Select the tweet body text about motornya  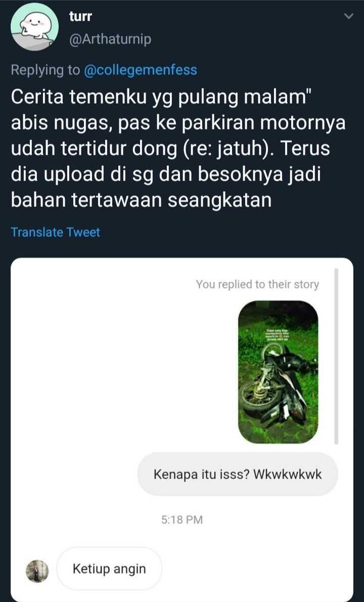coord(178,149)
